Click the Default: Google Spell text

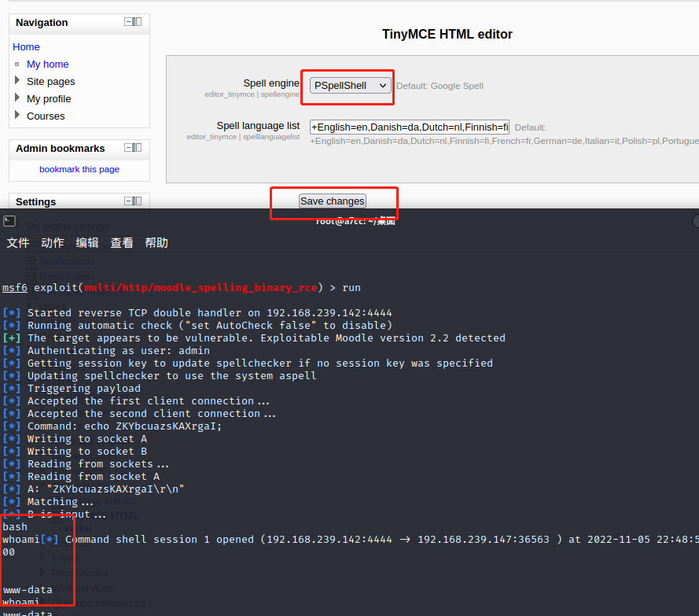point(440,86)
